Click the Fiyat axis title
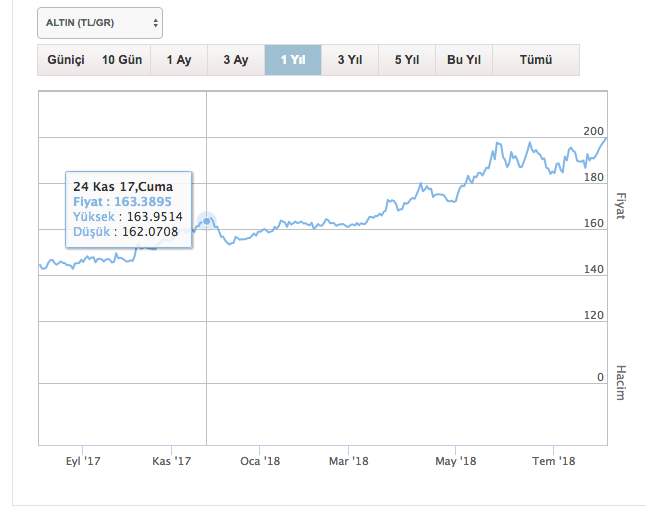 point(620,206)
